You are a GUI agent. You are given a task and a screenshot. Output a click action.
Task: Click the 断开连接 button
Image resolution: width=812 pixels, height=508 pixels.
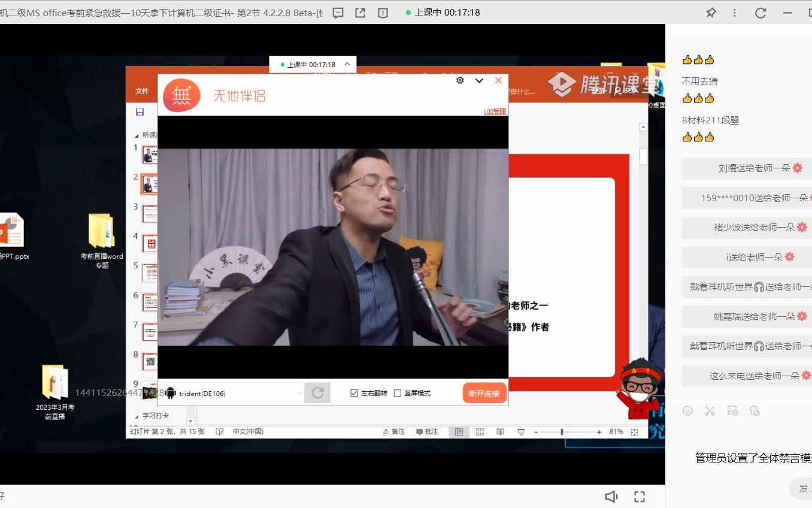click(484, 394)
